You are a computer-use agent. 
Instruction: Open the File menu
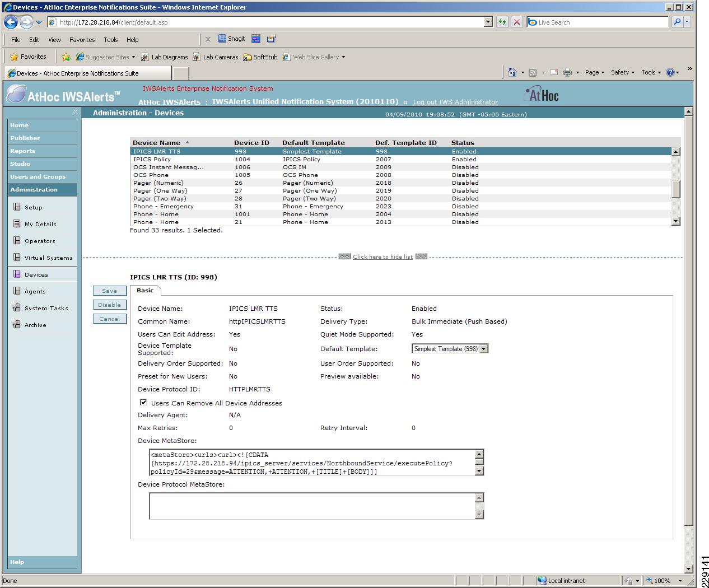tap(16, 40)
